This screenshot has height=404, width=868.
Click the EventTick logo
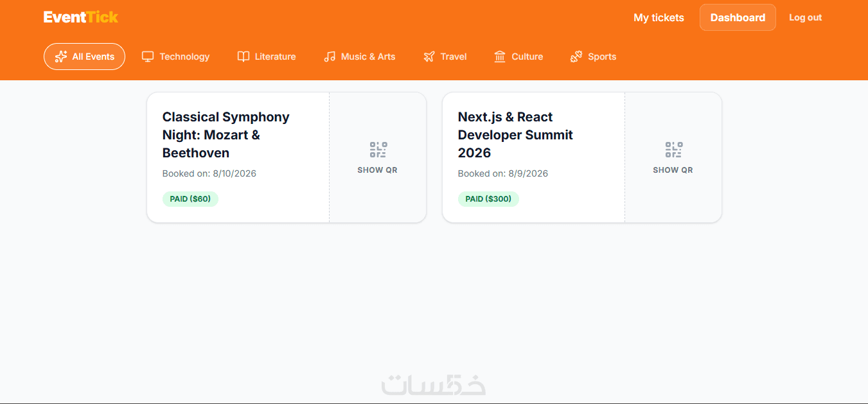click(x=81, y=17)
